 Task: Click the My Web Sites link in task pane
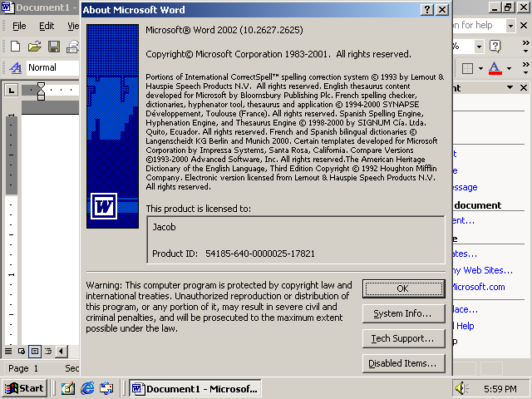483,270
